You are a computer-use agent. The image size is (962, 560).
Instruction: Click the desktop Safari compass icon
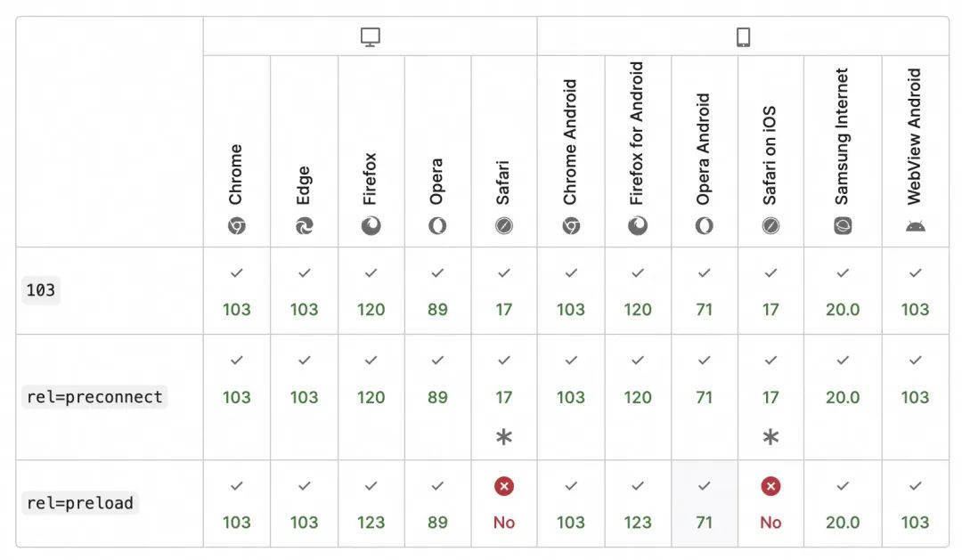[504, 226]
